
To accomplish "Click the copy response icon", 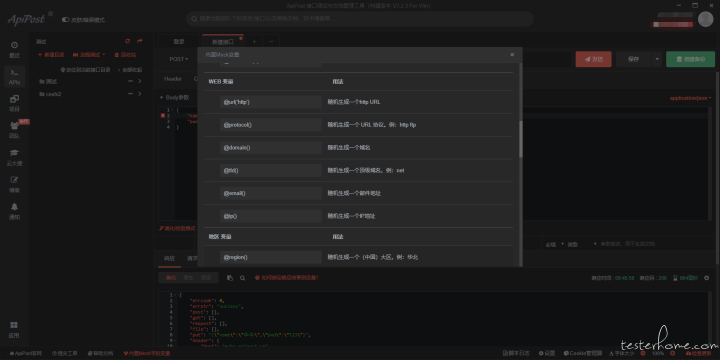I will [x=230, y=278].
